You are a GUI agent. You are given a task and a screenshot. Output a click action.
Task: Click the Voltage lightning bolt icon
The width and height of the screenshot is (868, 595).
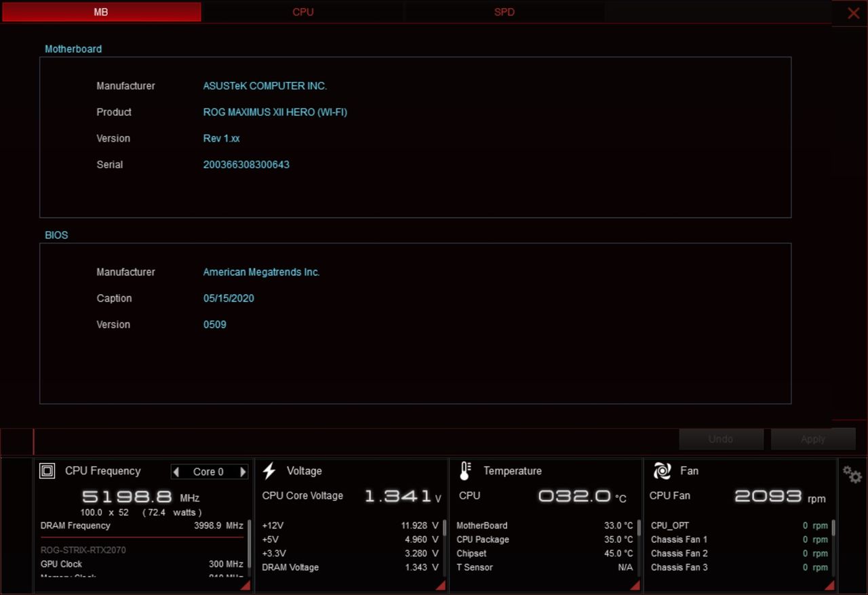pyautogui.click(x=269, y=471)
